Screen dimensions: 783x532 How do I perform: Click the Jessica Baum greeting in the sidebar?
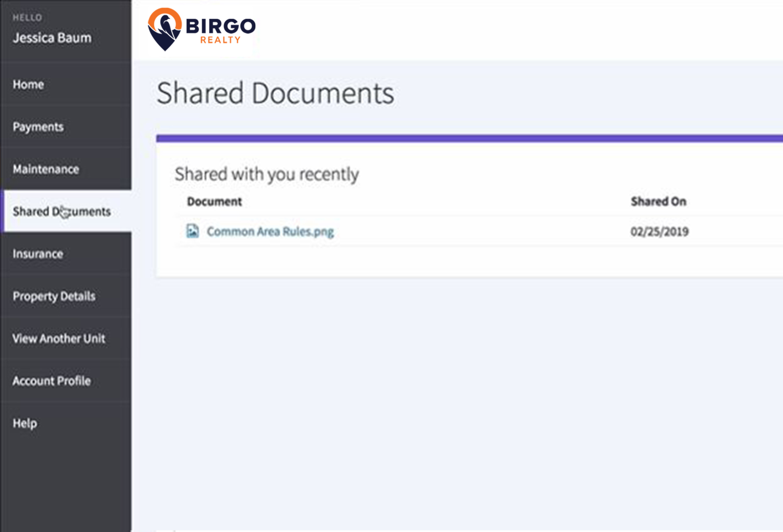coord(52,38)
